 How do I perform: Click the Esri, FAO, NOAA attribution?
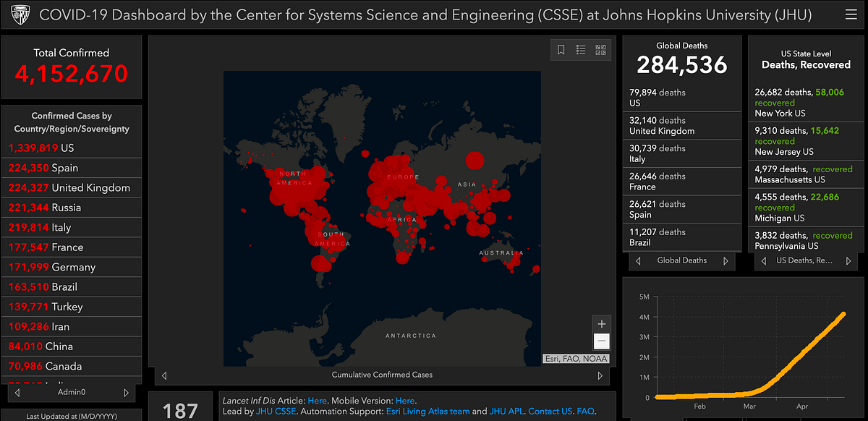coord(576,359)
